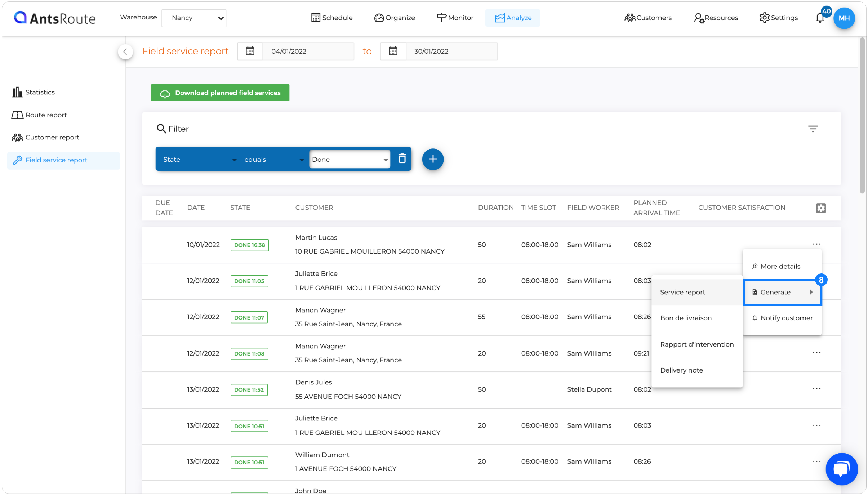The height and width of the screenshot is (495, 868).
Task: Click the DONE 16:38 status badge
Action: click(x=250, y=245)
